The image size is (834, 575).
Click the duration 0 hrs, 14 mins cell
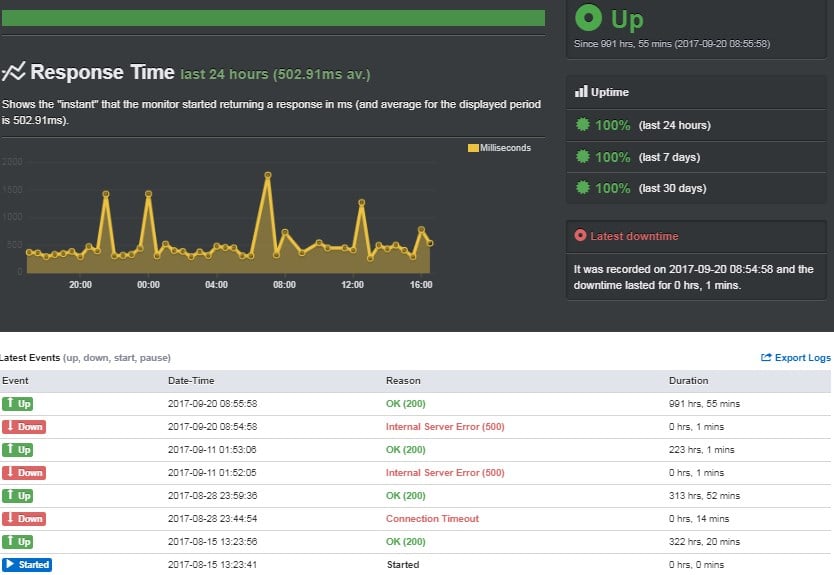[699, 519]
